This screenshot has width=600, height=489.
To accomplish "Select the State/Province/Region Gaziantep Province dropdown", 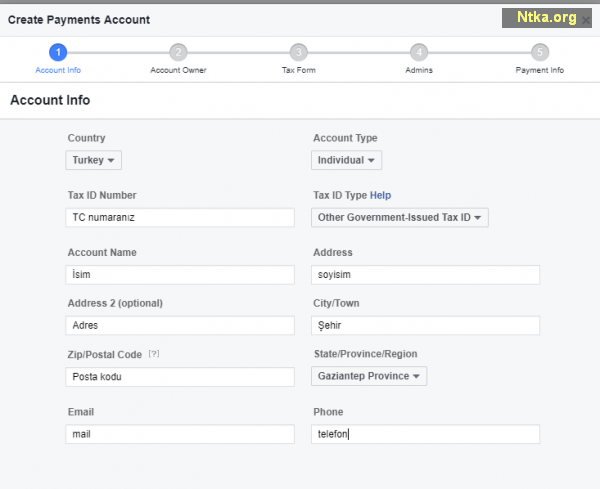I will pyautogui.click(x=369, y=376).
